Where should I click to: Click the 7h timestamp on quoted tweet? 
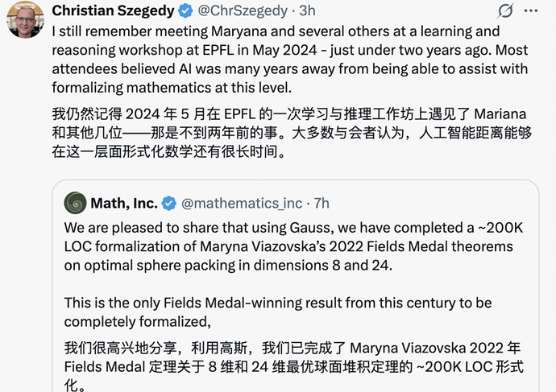(x=321, y=202)
